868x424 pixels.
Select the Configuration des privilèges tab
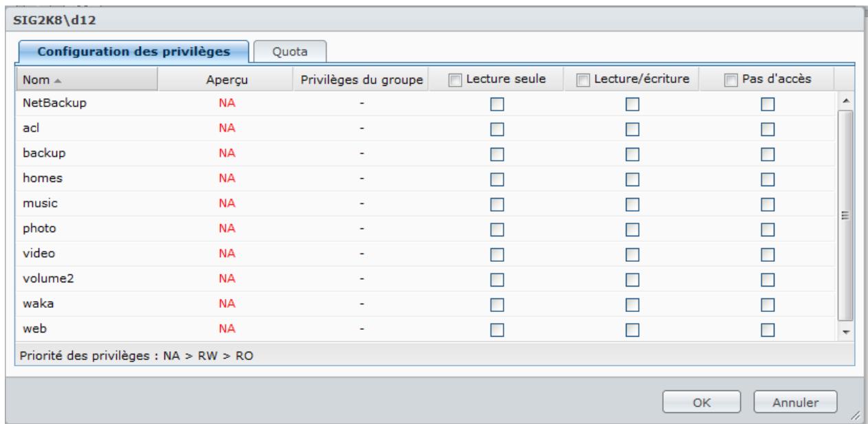(x=134, y=52)
